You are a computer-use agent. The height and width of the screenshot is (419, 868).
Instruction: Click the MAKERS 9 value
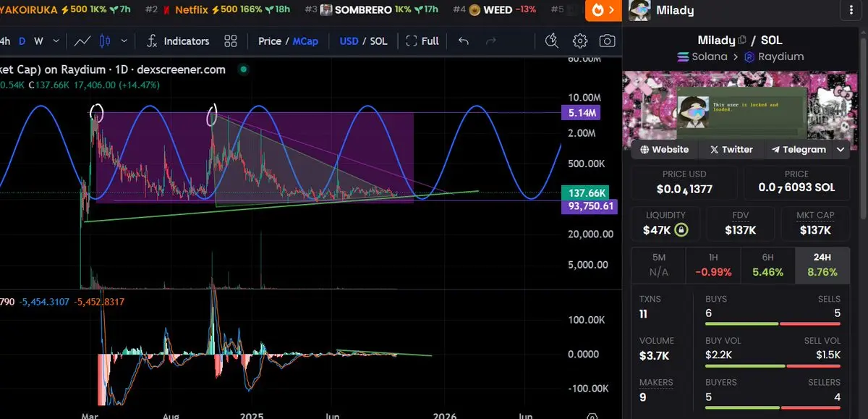point(642,397)
